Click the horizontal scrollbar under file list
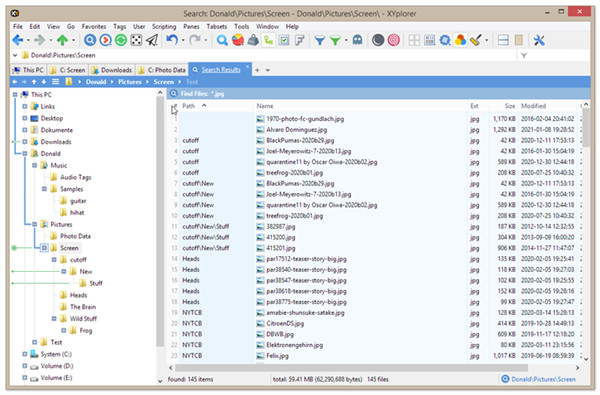 [x=351, y=368]
